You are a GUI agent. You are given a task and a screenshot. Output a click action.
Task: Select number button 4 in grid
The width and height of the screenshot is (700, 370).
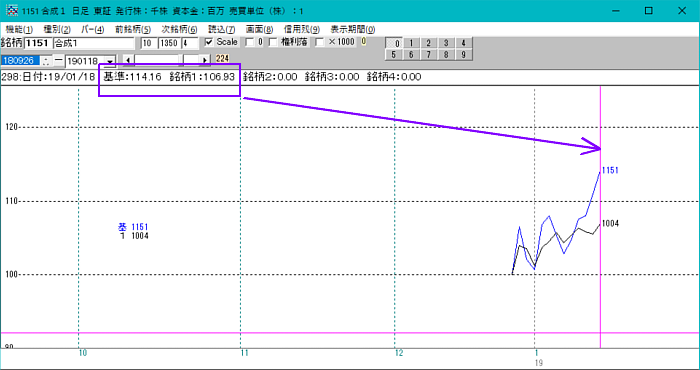pyautogui.click(x=463, y=43)
